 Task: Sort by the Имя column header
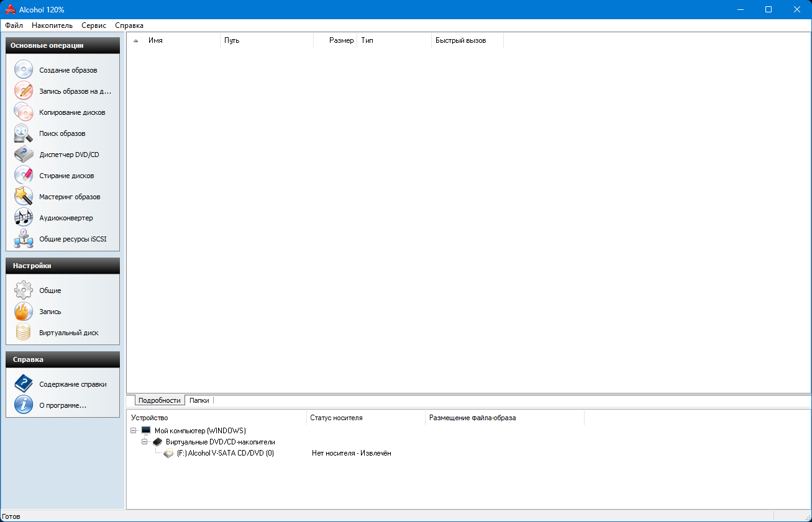pyautogui.click(x=183, y=40)
